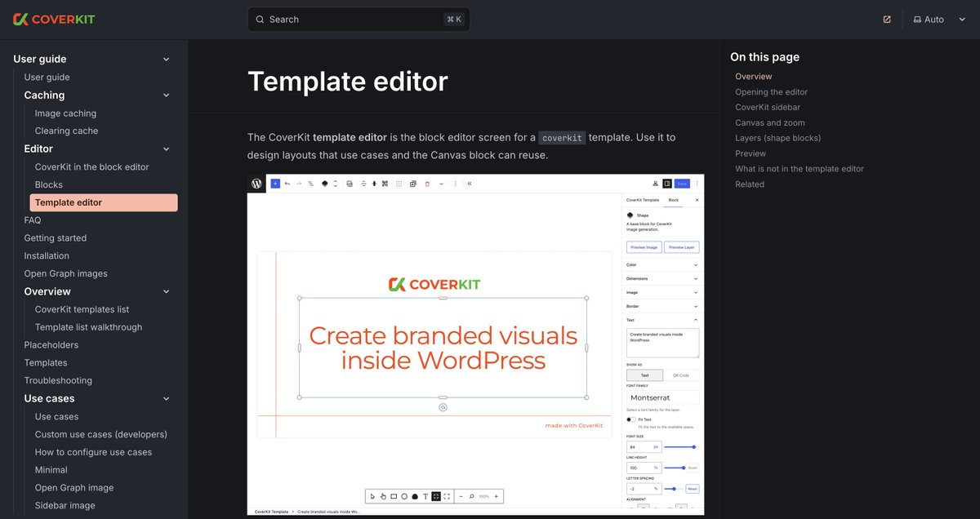Select the empty circle tool in the bottom toolbar
Image resolution: width=980 pixels, height=519 pixels.
(404, 496)
